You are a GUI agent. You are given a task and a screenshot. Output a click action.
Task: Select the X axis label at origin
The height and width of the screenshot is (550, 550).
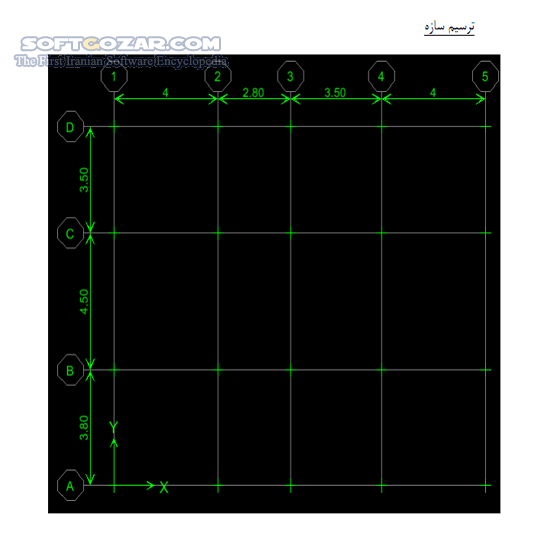pos(164,488)
